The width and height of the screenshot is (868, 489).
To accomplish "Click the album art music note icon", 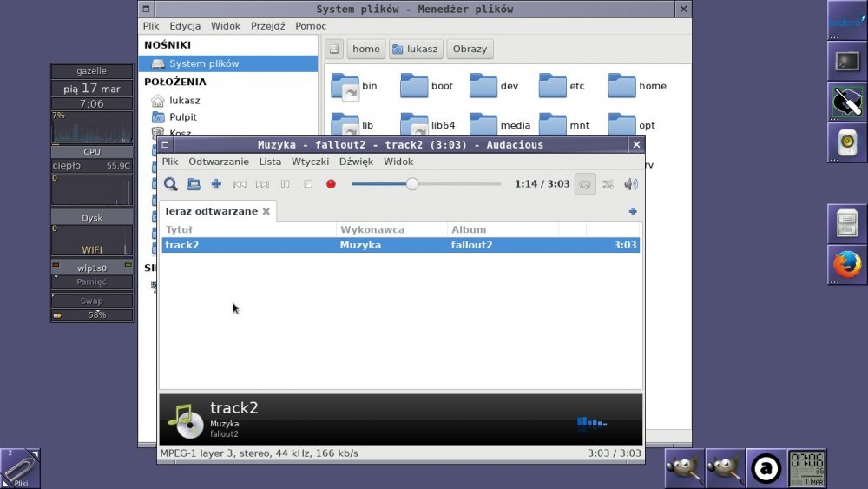I will 186,421.
